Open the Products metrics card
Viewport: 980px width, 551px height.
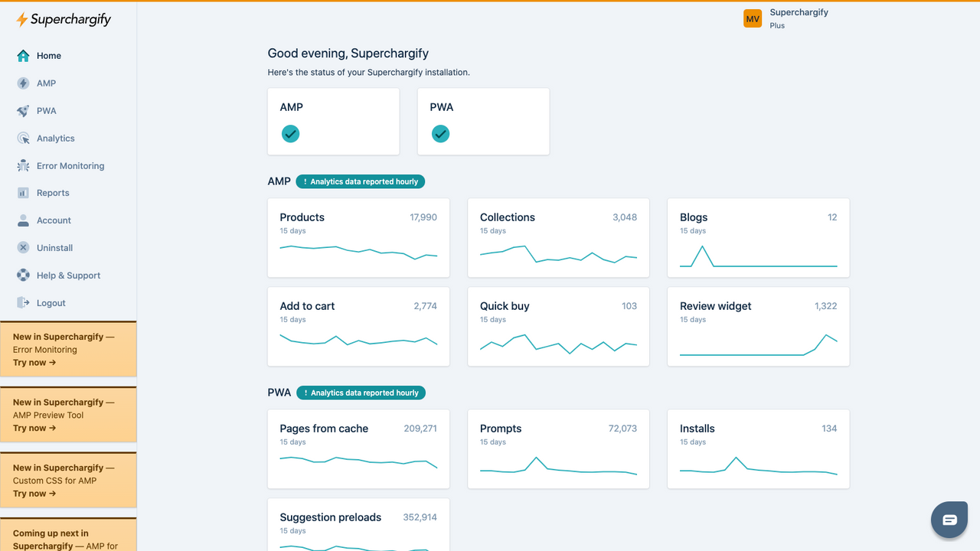tap(358, 237)
